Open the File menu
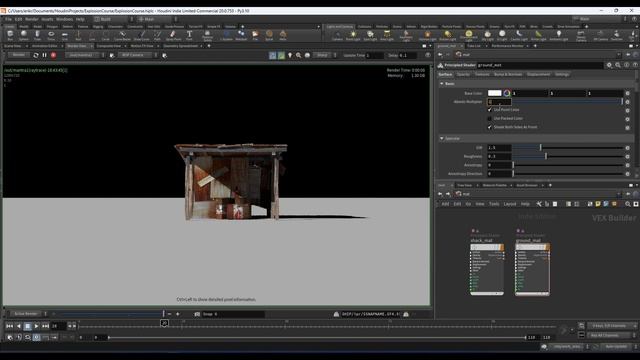The width and height of the screenshot is (640, 360). click(x=9, y=19)
